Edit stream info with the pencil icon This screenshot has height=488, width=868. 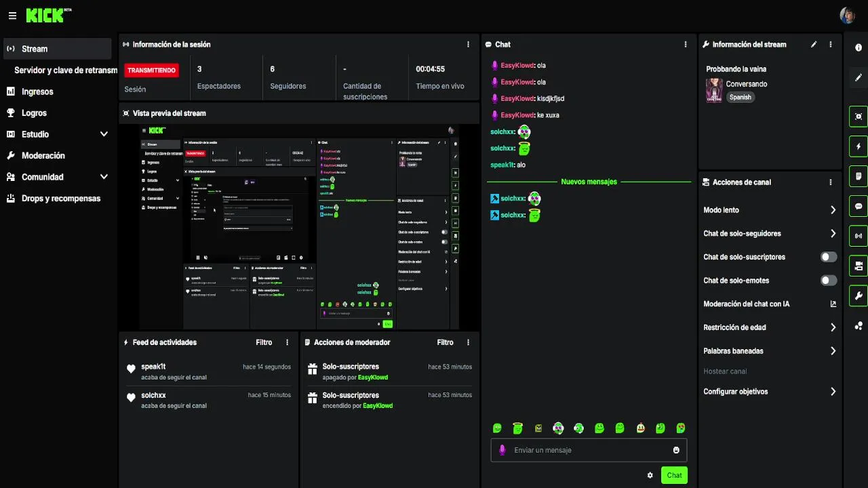(814, 45)
